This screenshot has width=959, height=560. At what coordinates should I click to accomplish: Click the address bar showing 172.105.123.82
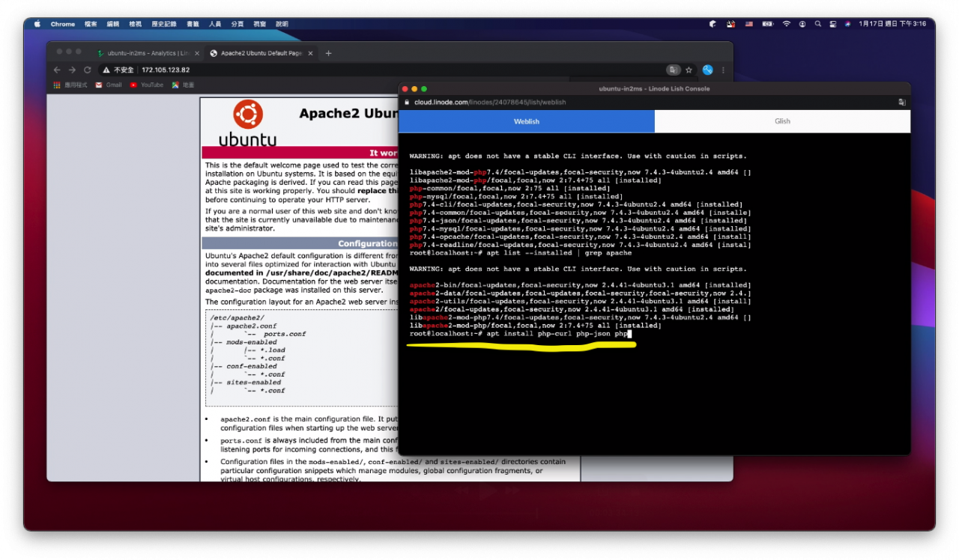tap(166, 70)
